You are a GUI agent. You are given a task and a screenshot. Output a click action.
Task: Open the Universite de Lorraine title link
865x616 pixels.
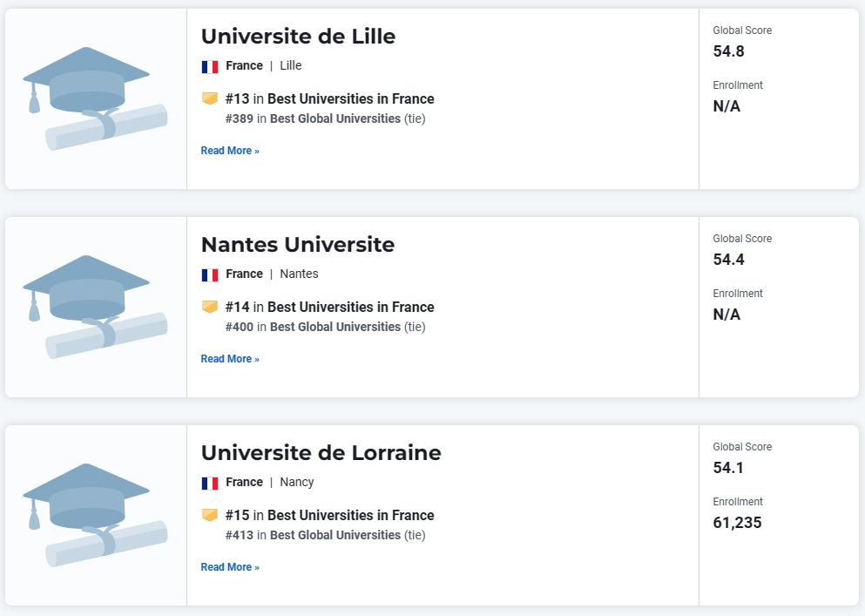(321, 452)
